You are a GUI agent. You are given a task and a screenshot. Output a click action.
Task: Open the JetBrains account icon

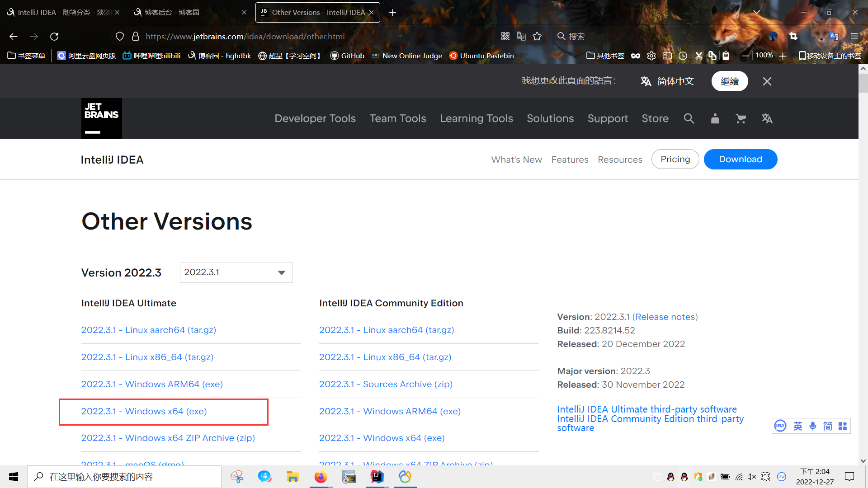tap(715, 118)
